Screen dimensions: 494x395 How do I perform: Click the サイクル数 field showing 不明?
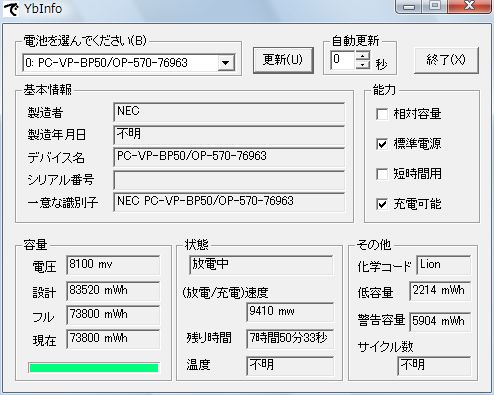click(434, 366)
